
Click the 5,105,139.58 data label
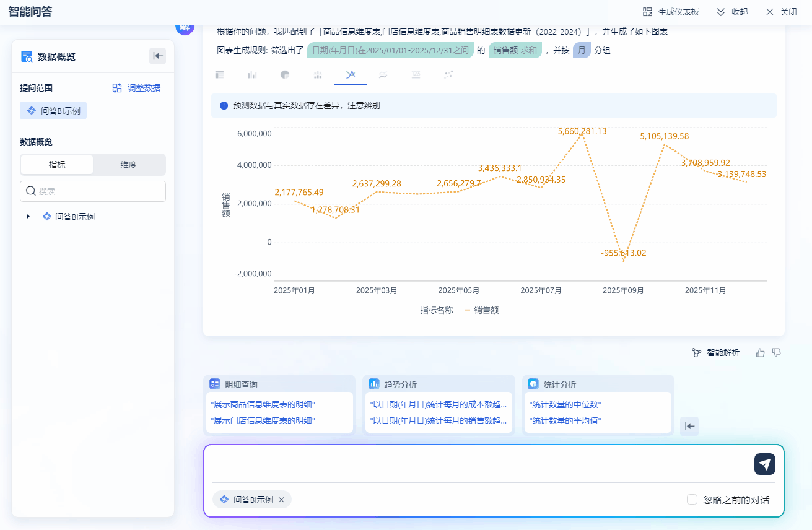(665, 136)
